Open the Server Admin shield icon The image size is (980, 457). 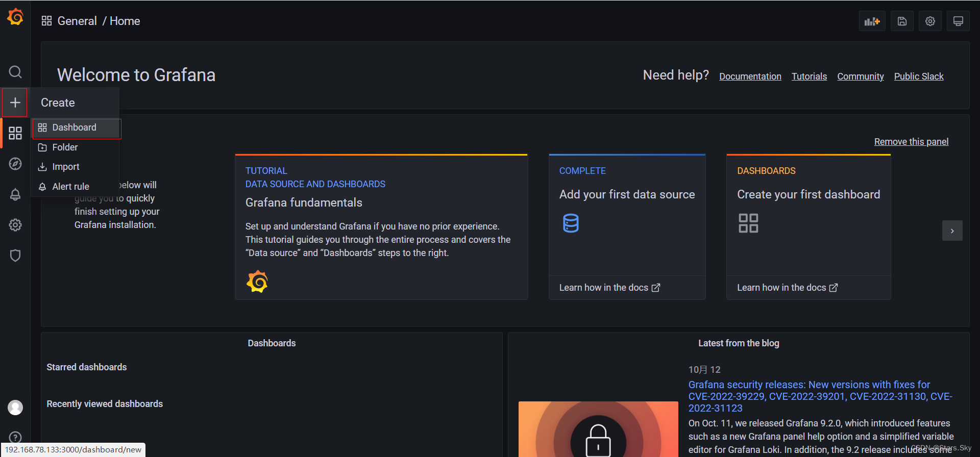click(x=15, y=256)
